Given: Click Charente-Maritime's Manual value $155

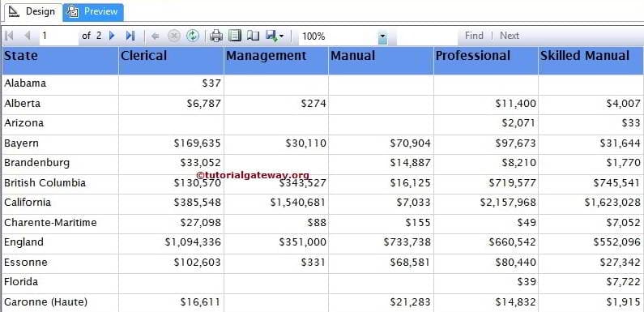Looking at the screenshot, I should (x=418, y=223).
